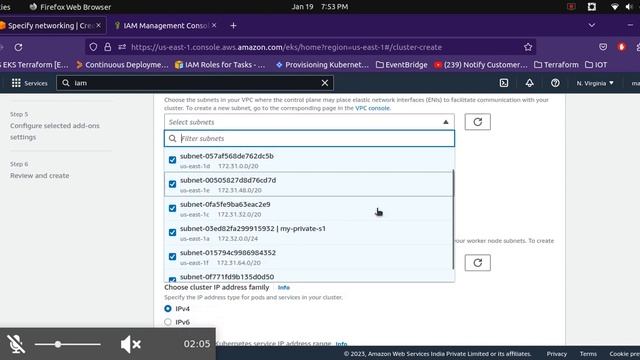This screenshot has height=360, width=640.
Task: Click the Wi-Fi icon in system tray
Action: coord(614,7)
